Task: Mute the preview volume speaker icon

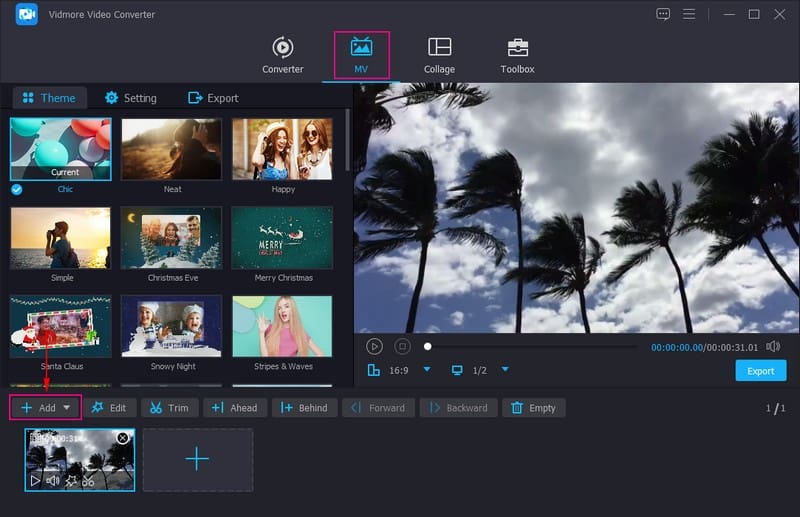Action: tap(773, 346)
